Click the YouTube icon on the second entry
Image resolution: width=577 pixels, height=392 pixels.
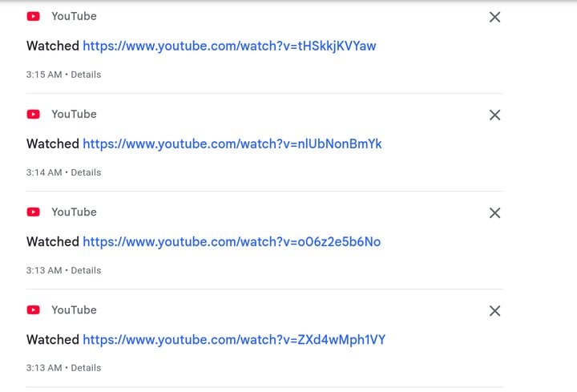point(34,114)
